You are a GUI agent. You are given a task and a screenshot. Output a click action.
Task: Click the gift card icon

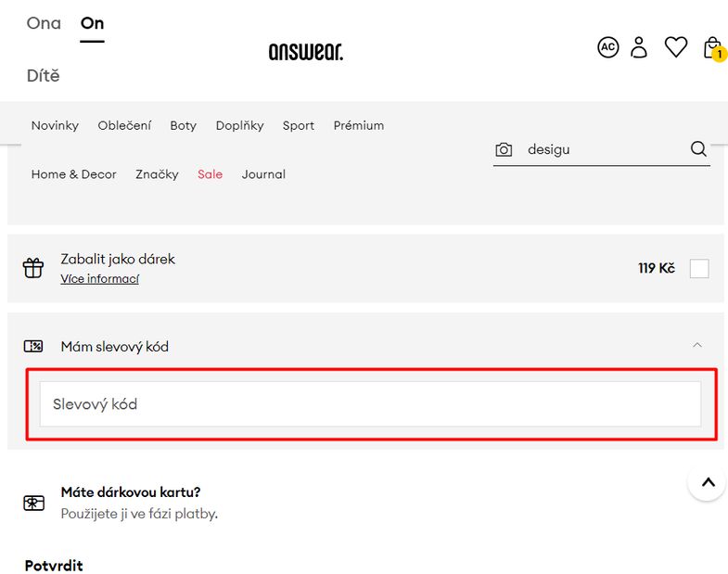click(34, 503)
